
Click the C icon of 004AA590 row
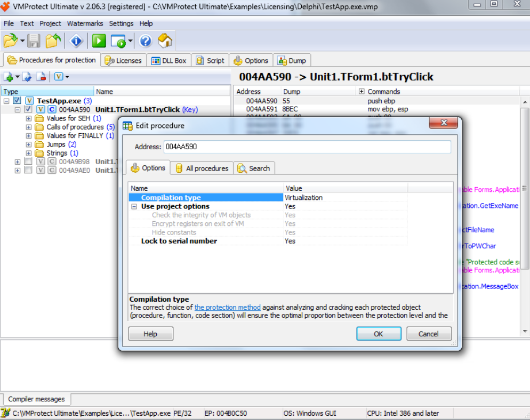click(x=52, y=109)
